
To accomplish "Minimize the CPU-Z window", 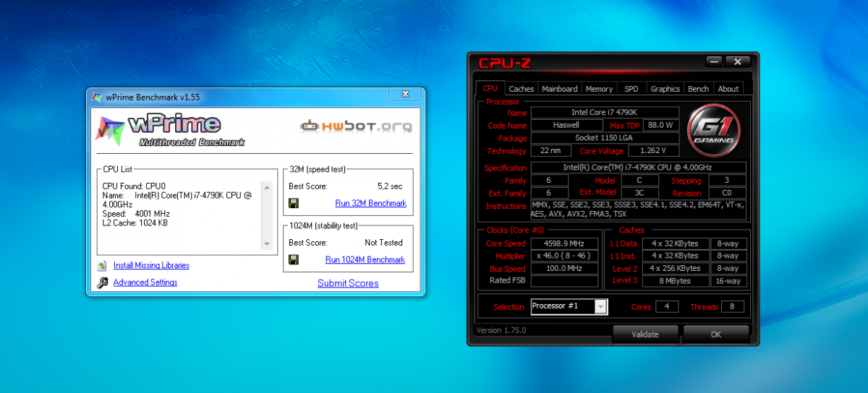I will [x=715, y=61].
